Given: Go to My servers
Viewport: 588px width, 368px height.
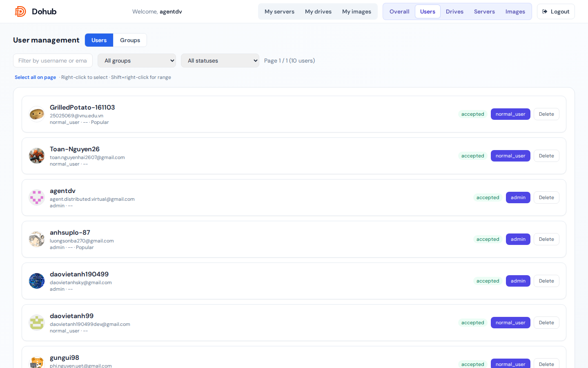Looking at the screenshot, I should (x=279, y=11).
